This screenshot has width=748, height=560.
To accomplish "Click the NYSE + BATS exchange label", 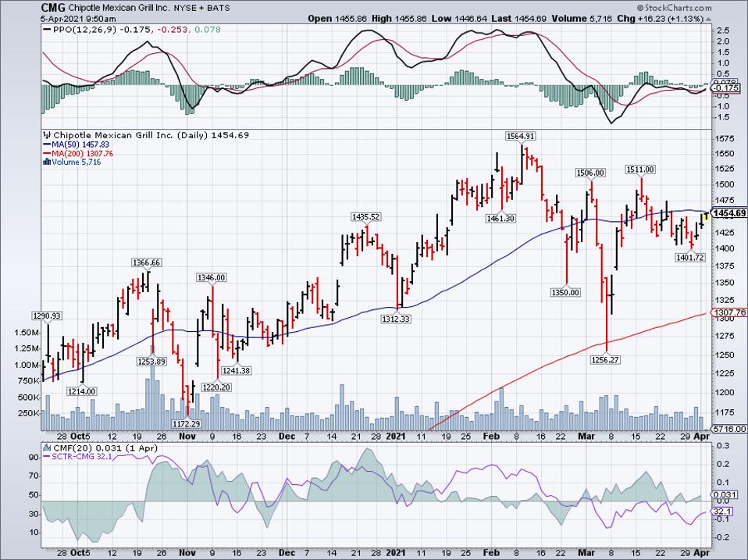I will (201, 8).
